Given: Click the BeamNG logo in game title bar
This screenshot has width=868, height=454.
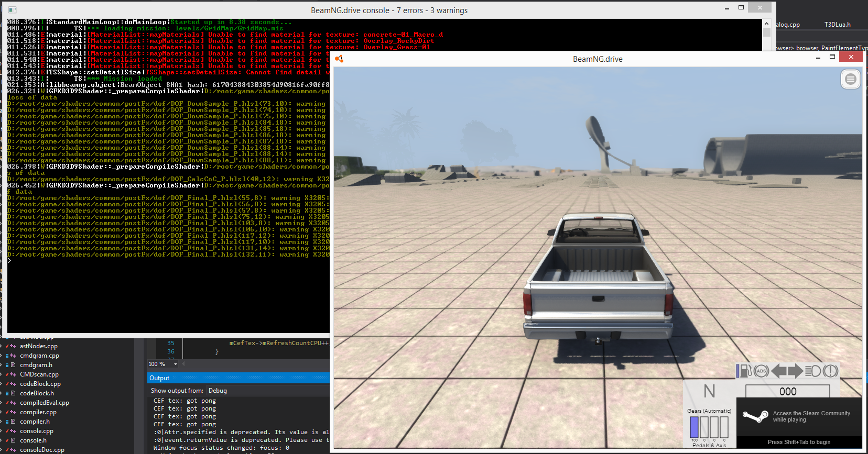Looking at the screenshot, I should [x=339, y=59].
